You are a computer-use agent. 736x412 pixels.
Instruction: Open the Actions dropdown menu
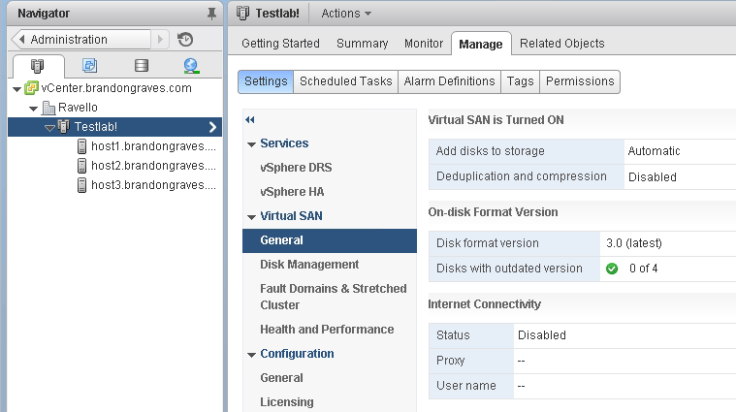coord(346,14)
